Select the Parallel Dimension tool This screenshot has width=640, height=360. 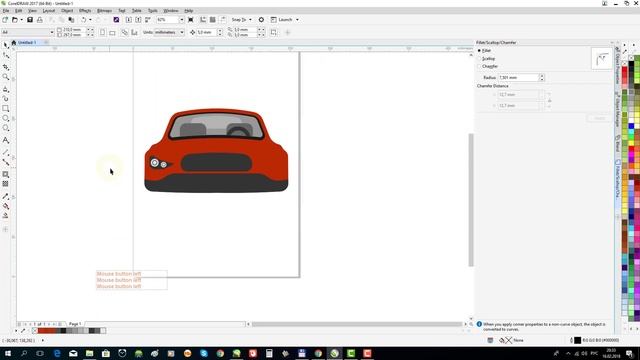tap(6, 152)
